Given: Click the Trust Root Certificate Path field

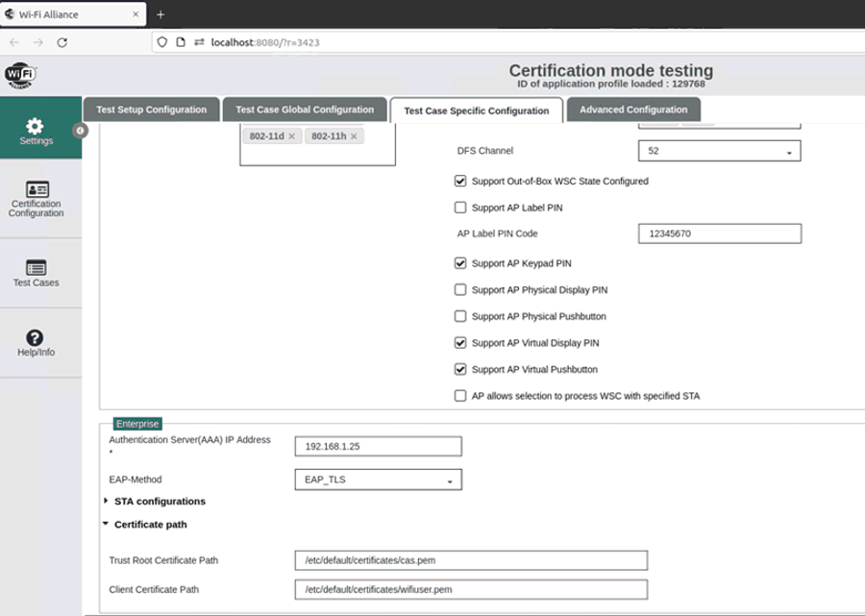Looking at the screenshot, I should click(470, 560).
